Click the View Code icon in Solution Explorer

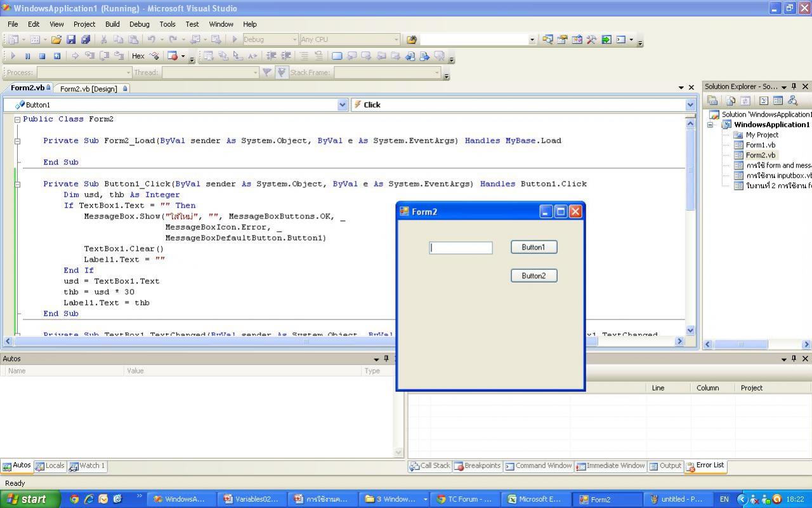pos(764,100)
